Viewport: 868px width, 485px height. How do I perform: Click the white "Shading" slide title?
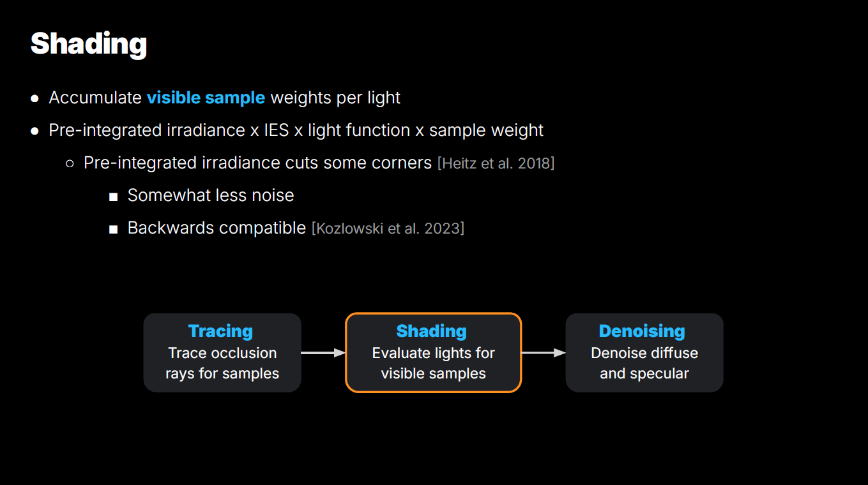coord(89,43)
